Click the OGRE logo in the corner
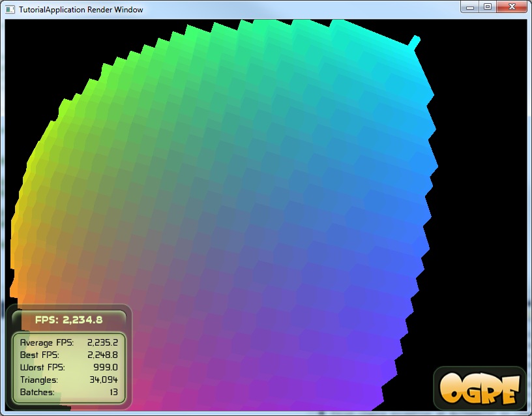This screenshot has width=532, height=416. pos(480,388)
